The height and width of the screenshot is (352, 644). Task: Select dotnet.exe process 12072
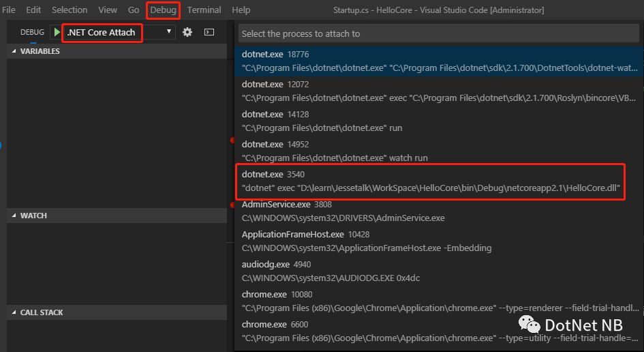[x=439, y=91]
